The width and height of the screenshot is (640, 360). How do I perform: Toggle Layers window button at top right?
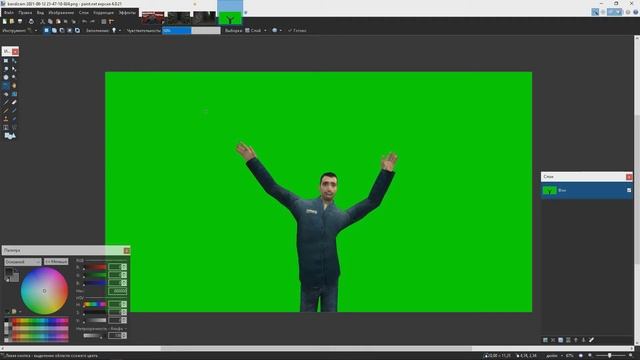click(611, 12)
